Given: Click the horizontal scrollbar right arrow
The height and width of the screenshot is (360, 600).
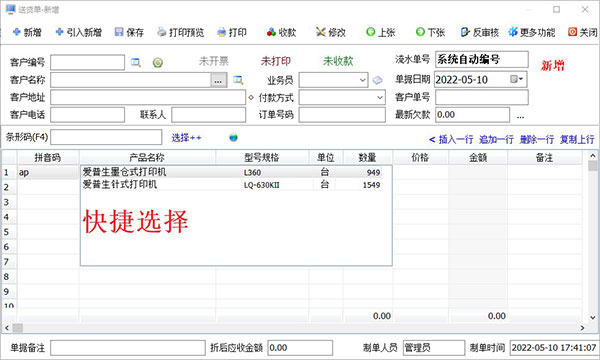Looking at the screenshot, I should [582, 328].
